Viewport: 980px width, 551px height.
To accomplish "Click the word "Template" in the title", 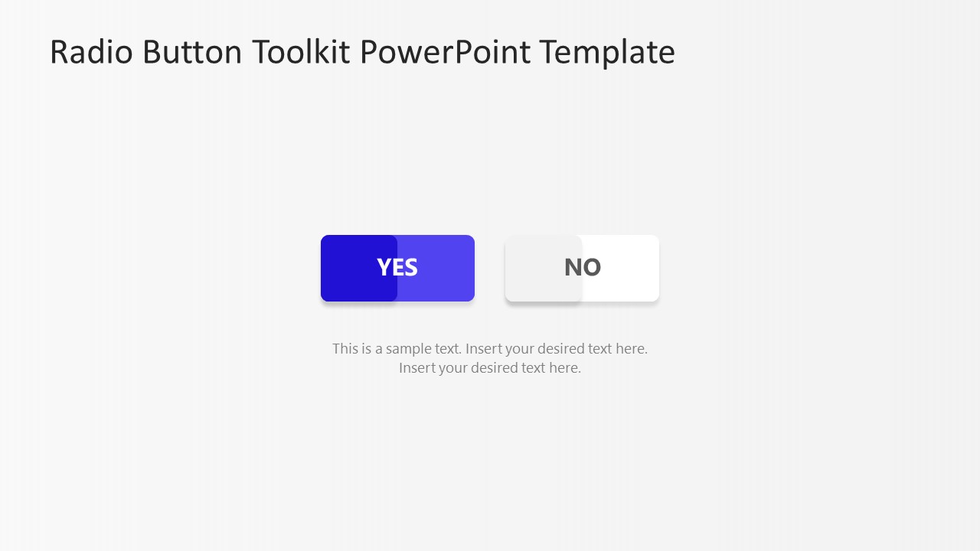I will click(607, 54).
